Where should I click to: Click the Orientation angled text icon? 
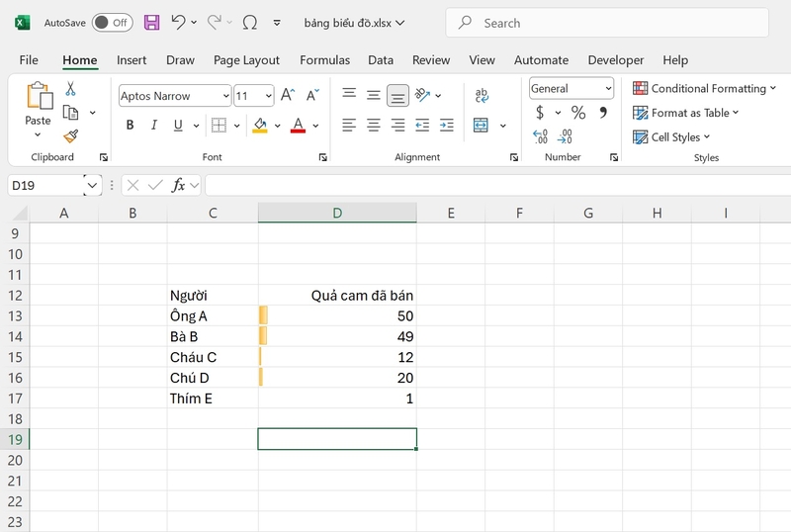422,94
